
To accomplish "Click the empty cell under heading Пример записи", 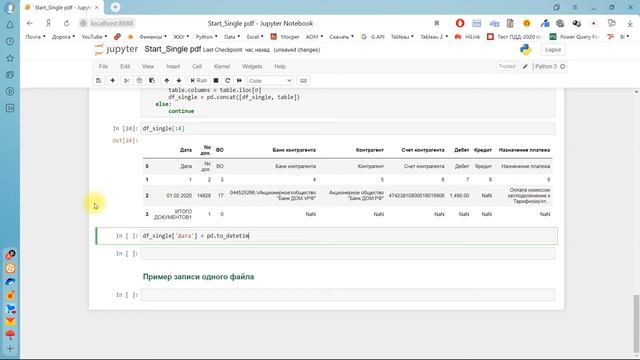I will [348, 295].
